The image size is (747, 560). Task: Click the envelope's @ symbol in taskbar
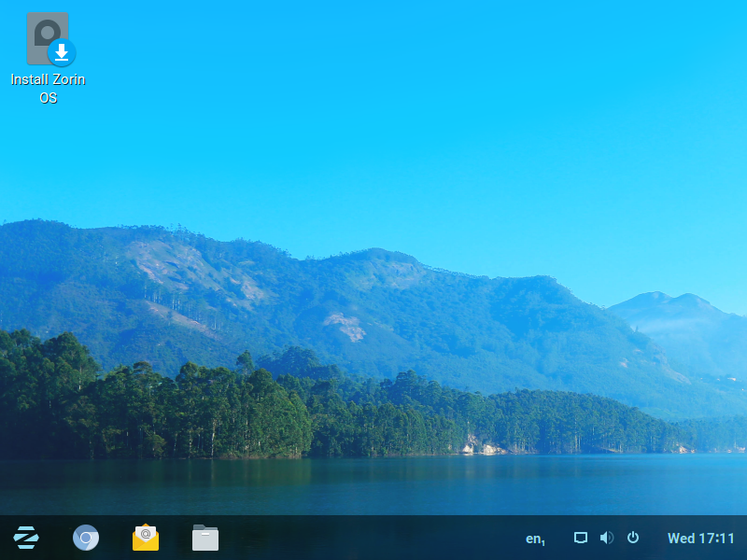(x=146, y=534)
